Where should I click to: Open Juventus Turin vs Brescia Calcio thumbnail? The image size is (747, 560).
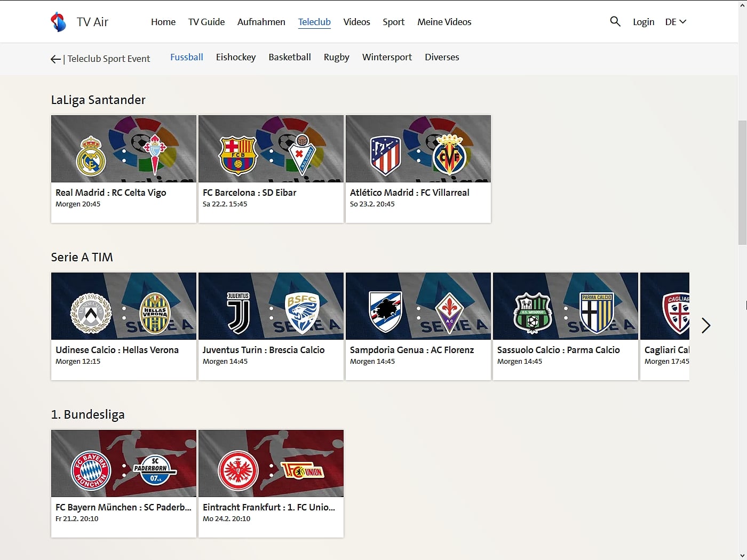(x=271, y=306)
